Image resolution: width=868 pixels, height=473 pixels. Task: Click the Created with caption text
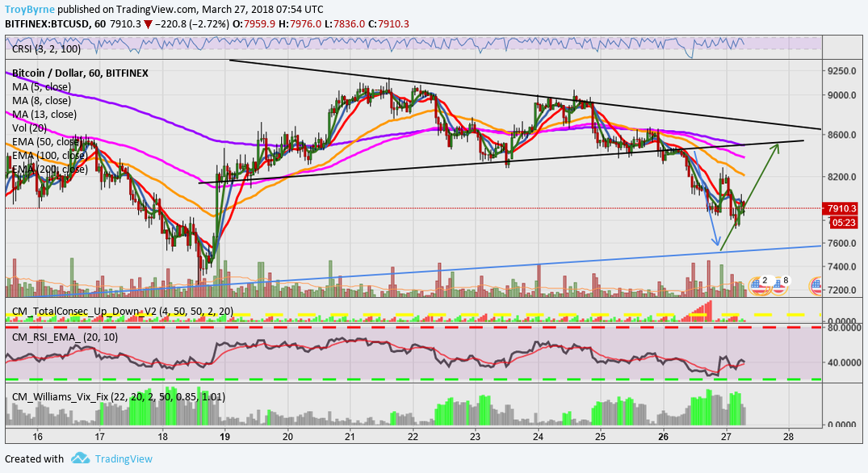pos(35,458)
